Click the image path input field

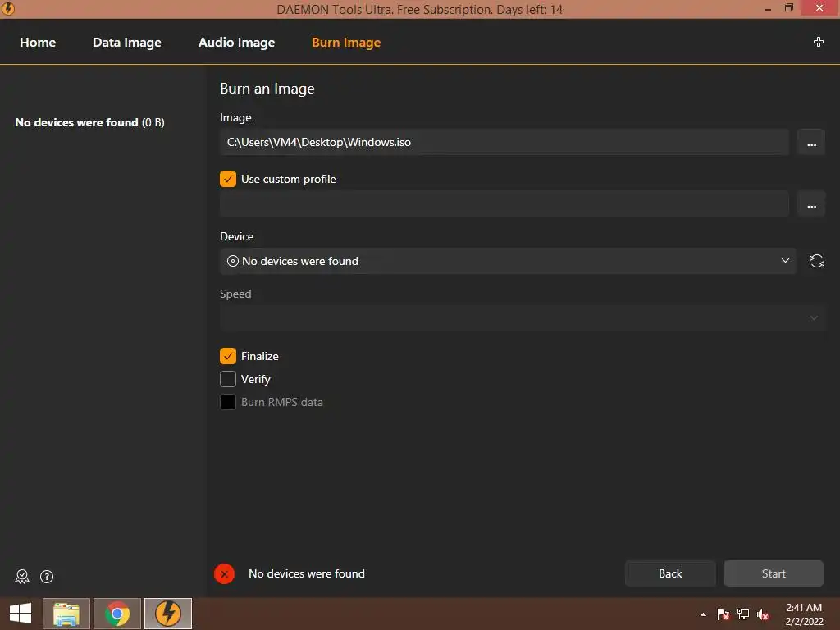tap(504, 143)
